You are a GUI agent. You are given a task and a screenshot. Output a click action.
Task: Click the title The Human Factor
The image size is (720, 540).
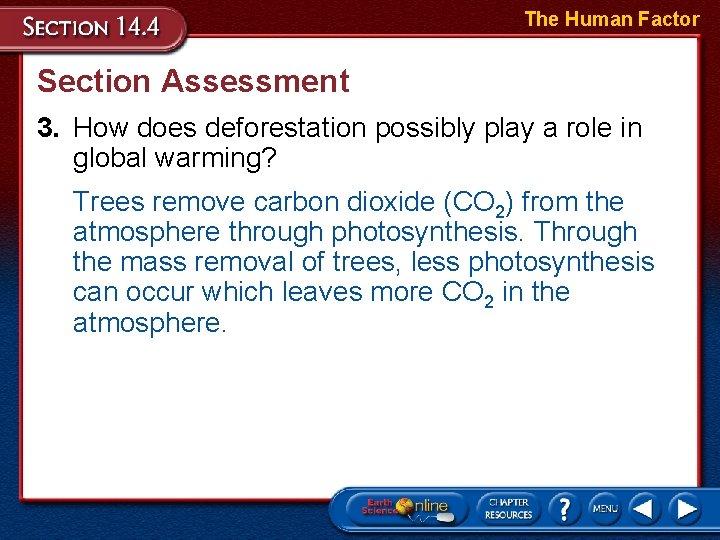point(612,19)
